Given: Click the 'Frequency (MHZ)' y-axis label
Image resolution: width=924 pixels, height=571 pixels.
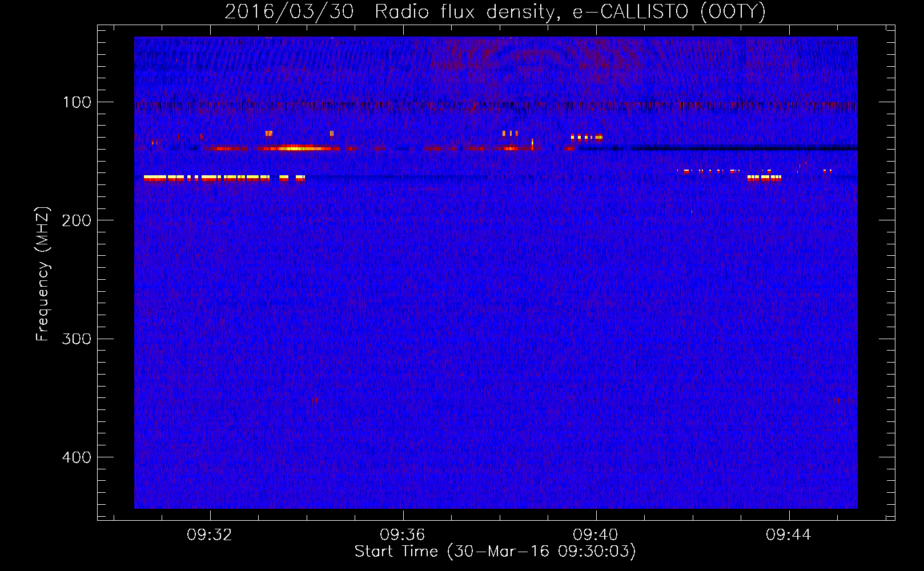Looking at the screenshot, I should click(43, 274).
